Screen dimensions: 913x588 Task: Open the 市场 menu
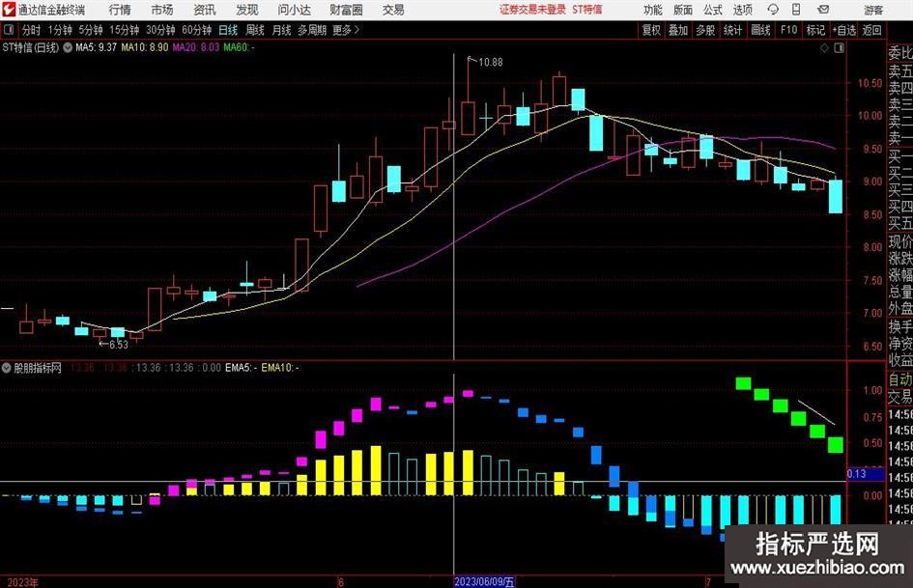point(162,10)
